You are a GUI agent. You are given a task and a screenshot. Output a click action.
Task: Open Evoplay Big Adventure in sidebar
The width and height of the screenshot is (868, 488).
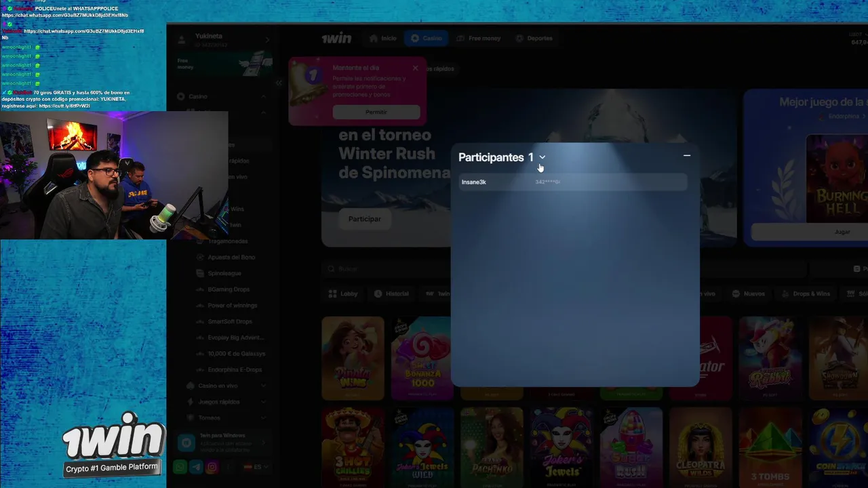236,338
